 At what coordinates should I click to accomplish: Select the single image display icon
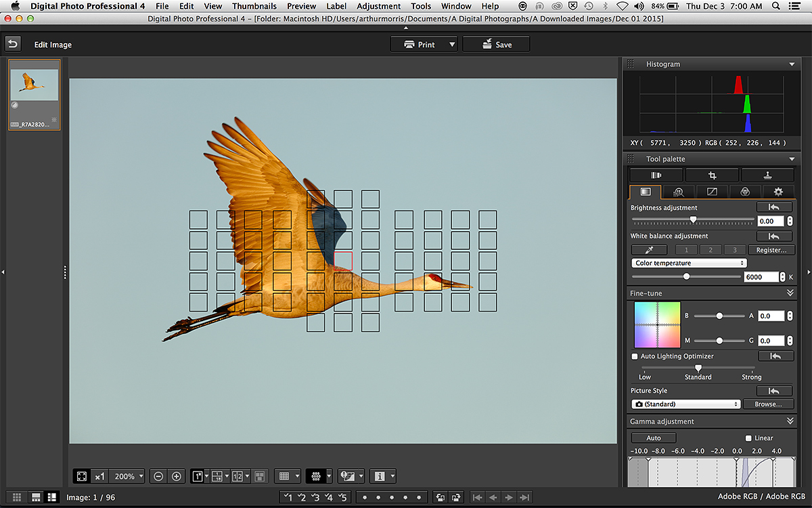[197, 476]
